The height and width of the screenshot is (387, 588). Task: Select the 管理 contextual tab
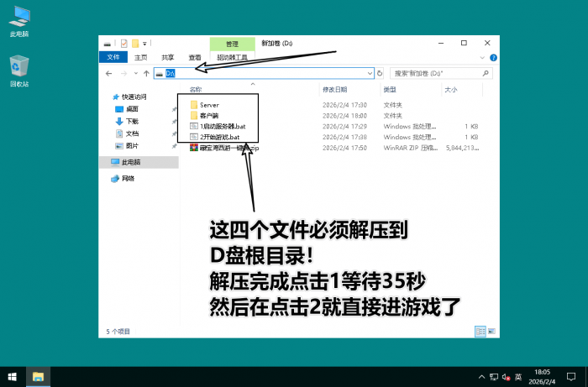point(232,44)
